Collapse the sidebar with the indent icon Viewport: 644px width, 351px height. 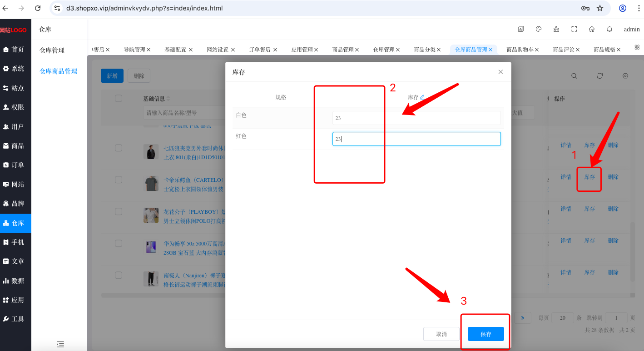coord(60,344)
